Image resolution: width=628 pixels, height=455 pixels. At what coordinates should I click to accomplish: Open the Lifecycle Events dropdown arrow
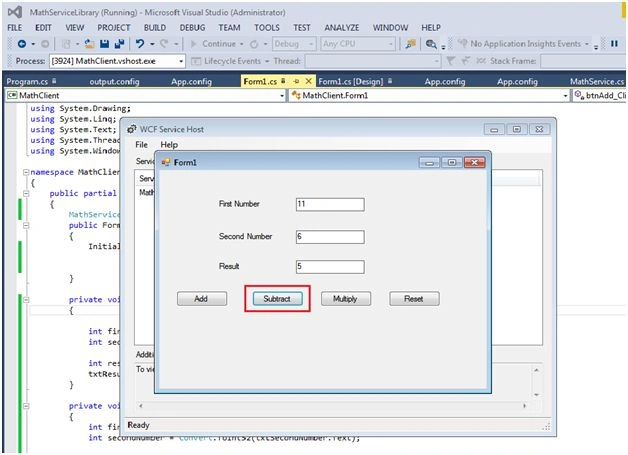point(267,61)
